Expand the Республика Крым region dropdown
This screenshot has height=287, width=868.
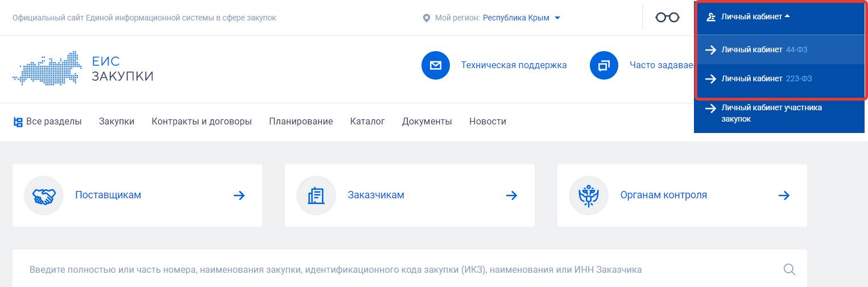522,18
